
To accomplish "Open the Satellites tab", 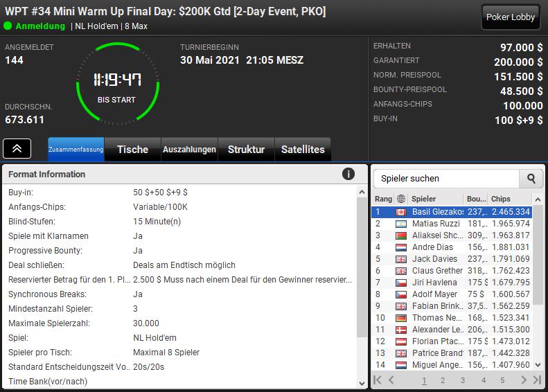I will tap(303, 149).
